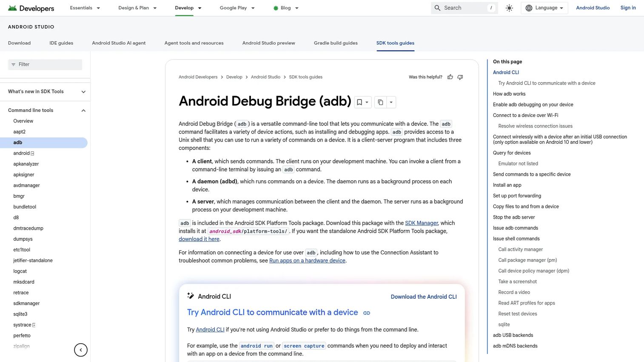
Task: Open the Language selector
Action: (544, 8)
